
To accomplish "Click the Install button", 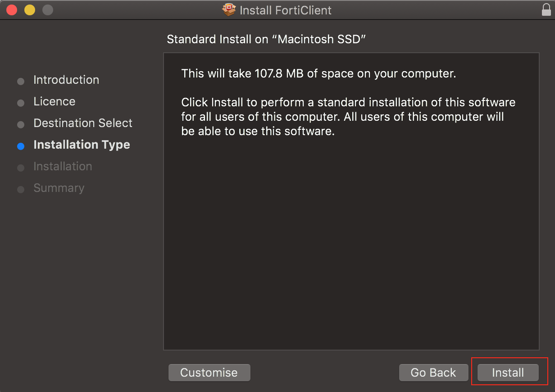I will click(508, 373).
